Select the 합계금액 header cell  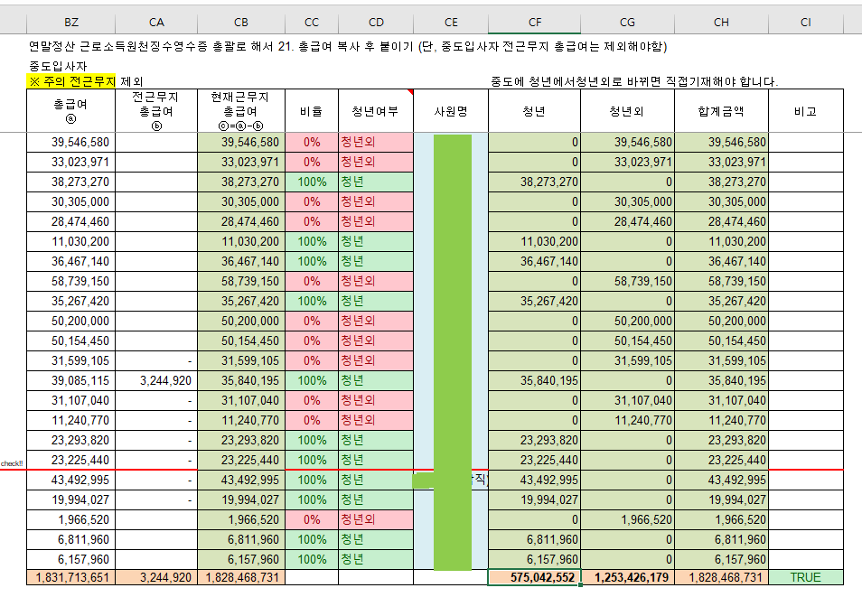click(720, 111)
